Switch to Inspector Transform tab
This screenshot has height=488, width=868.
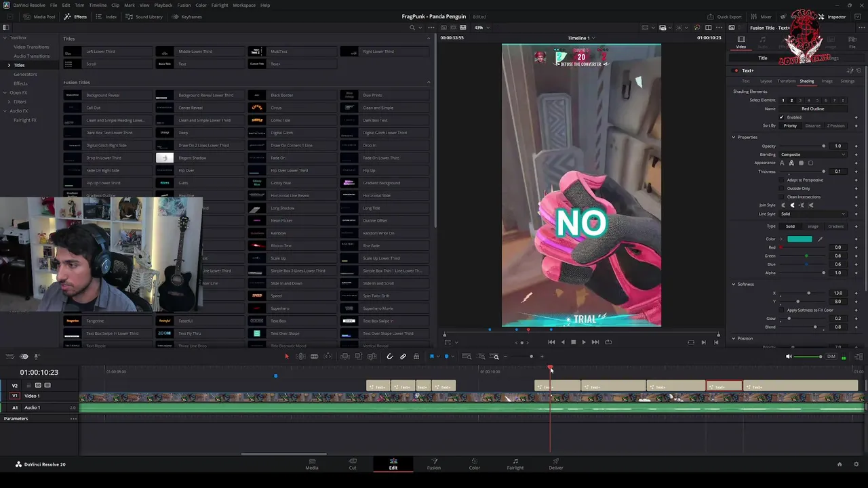tap(787, 81)
